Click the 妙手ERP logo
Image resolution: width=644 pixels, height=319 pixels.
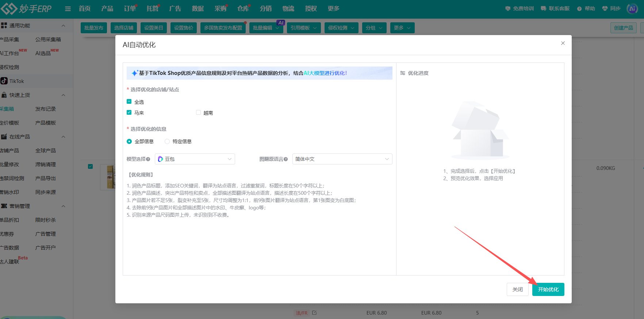point(26,8)
